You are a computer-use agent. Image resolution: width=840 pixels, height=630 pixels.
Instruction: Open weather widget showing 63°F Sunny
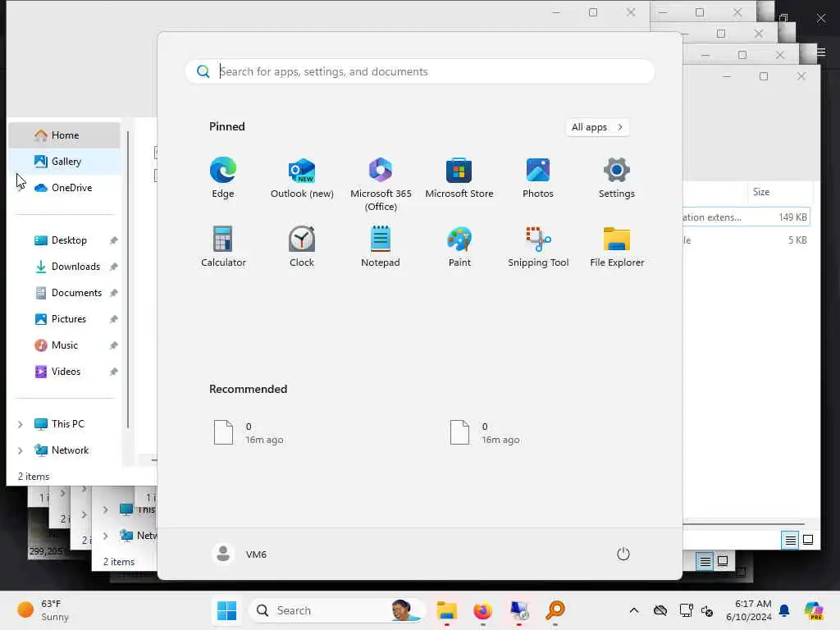pyautogui.click(x=44, y=610)
